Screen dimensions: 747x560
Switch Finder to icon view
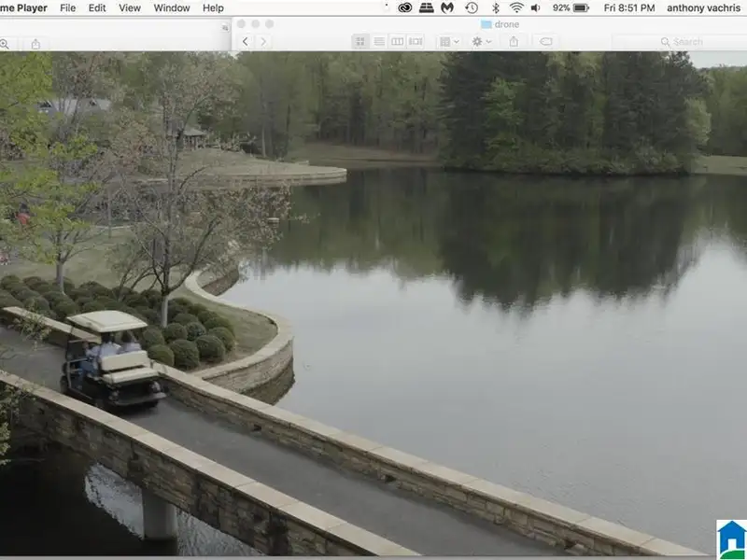point(360,42)
